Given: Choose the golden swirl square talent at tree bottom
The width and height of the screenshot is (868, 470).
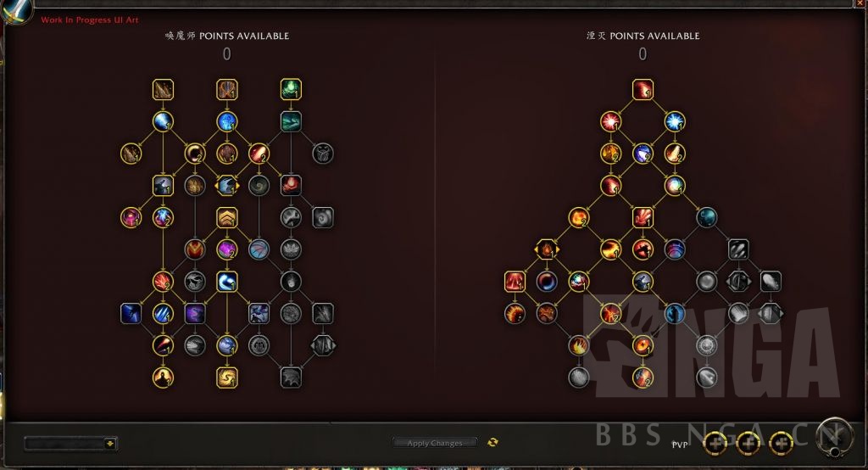Looking at the screenshot, I should click(227, 378).
